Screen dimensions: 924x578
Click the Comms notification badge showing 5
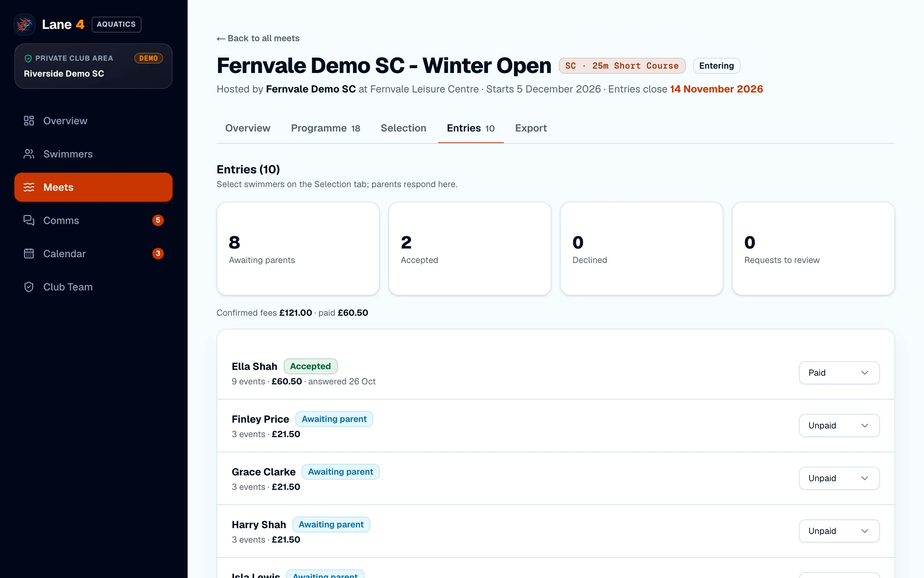pyautogui.click(x=158, y=220)
